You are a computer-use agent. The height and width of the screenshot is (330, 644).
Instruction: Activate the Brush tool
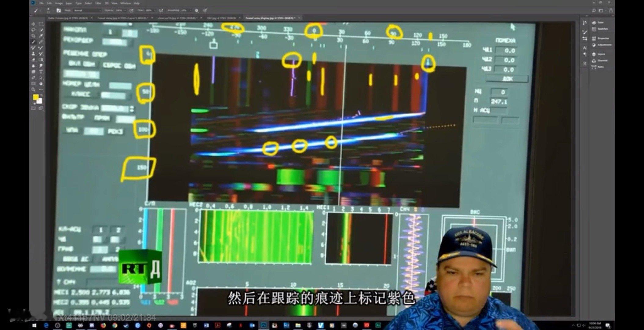33,42
